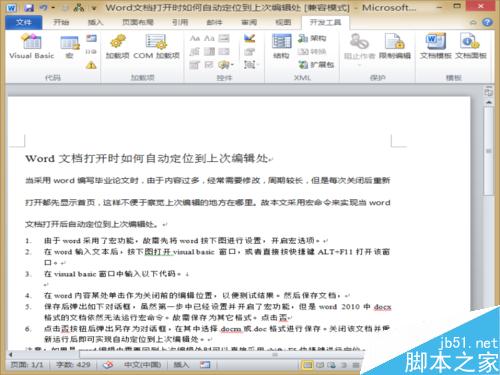Open Customize Quick Access Toolbar dropdown
The width and height of the screenshot is (500, 375).
pos(94,7)
